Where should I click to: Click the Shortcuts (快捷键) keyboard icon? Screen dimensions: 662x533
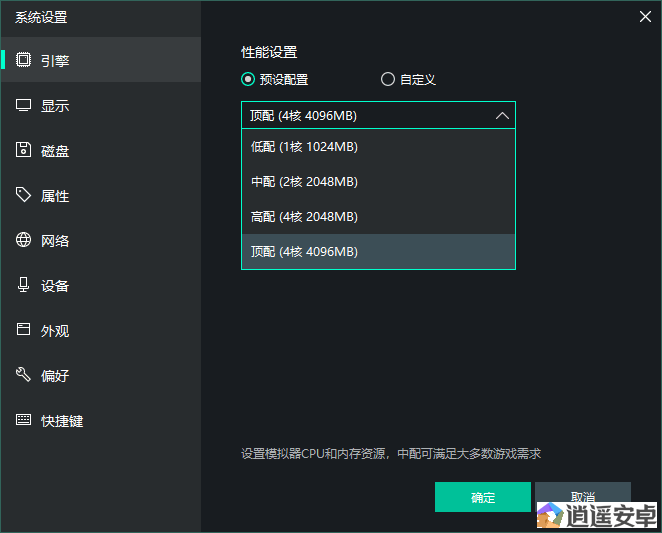tap(24, 420)
